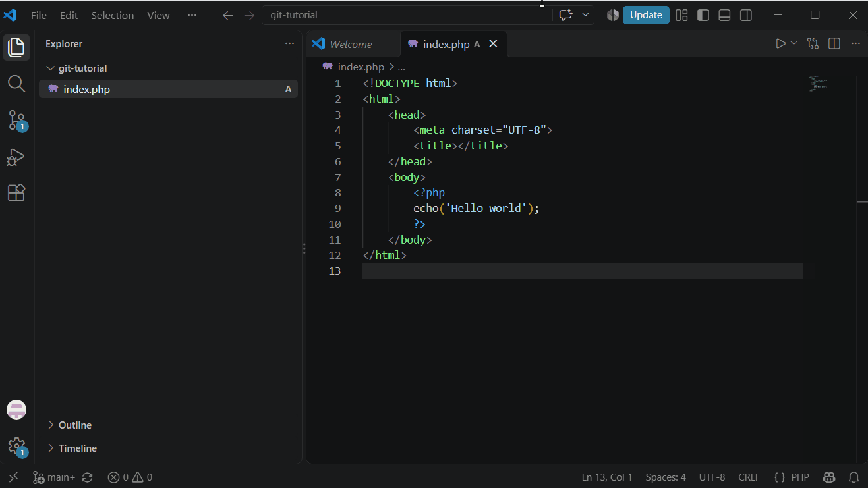This screenshot has height=488, width=868.
Task: Open the chat dropdown chevron in the title bar
Action: [x=585, y=15]
